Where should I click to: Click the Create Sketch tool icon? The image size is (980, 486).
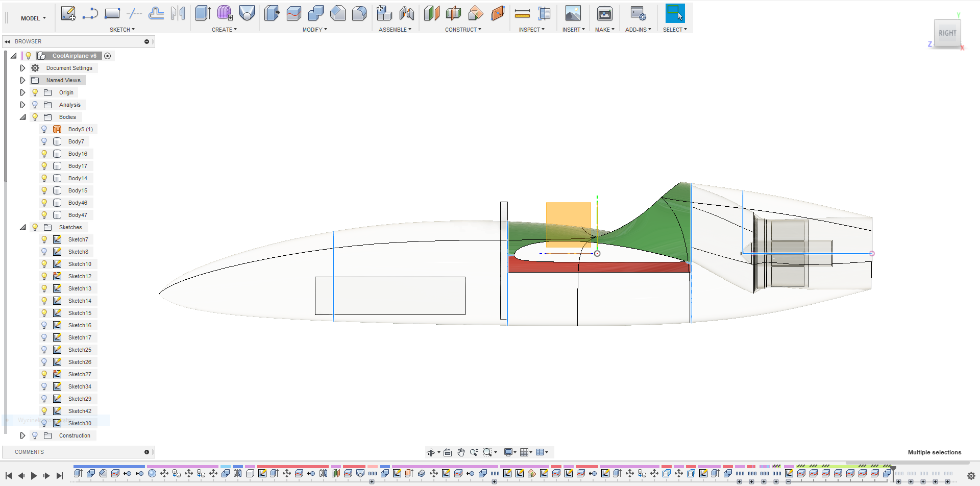coord(68,13)
